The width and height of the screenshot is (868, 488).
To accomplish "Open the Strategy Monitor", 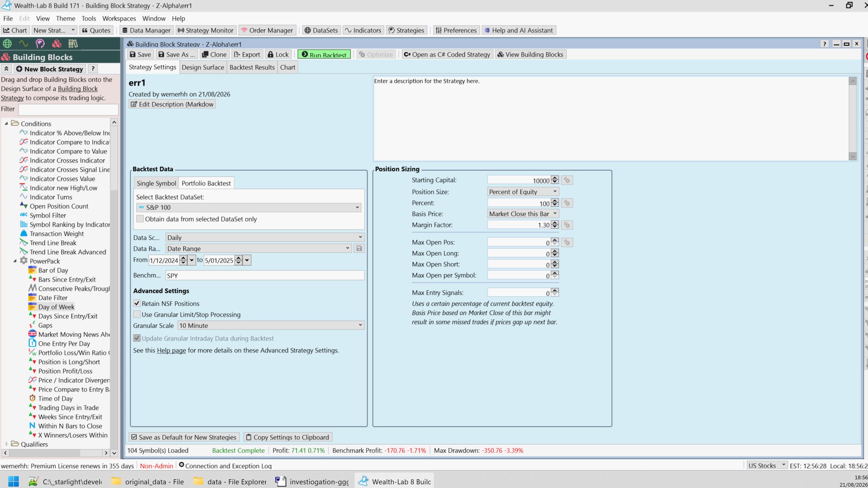I will [x=206, y=30].
